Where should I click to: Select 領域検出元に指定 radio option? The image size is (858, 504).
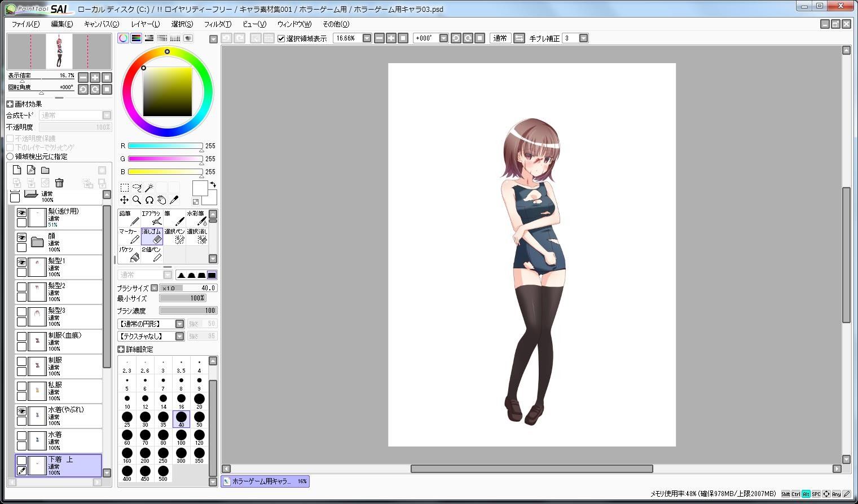click(x=10, y=157)
